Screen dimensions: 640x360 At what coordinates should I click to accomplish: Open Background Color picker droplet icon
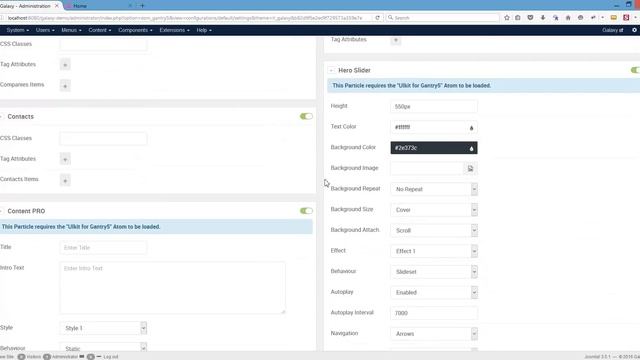click(x=471, y=148)
